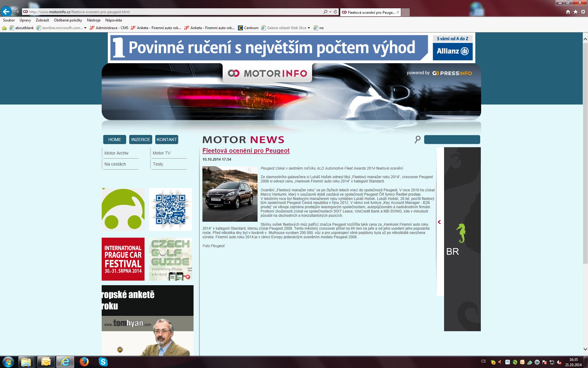Open the browser Tools gear icon
The height and width of the screenshot is (368, 588).
[x=583, y=12]
